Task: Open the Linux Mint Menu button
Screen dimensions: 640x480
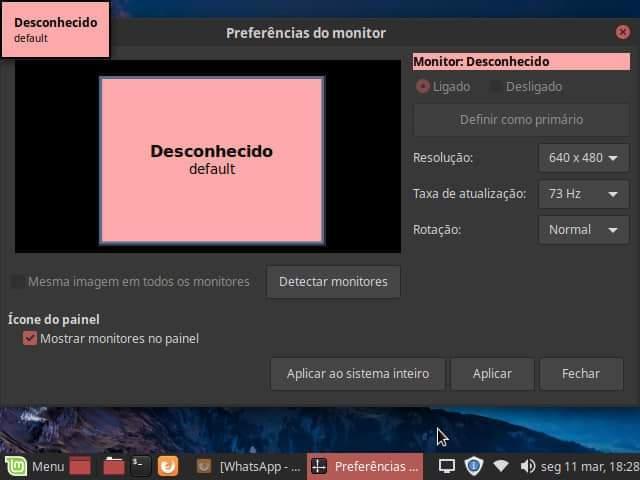Action: point(34,466)
